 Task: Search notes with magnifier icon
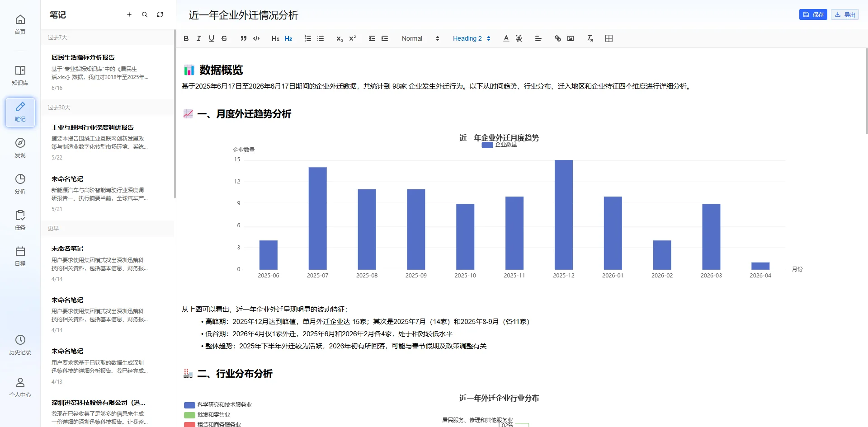(x=145, y=14)
